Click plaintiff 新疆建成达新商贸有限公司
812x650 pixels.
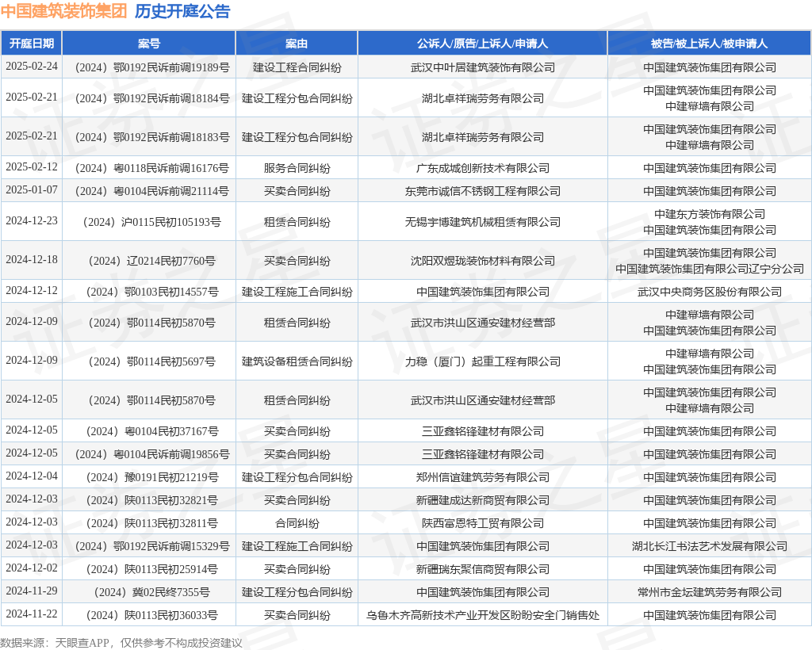tap(483, 500)
